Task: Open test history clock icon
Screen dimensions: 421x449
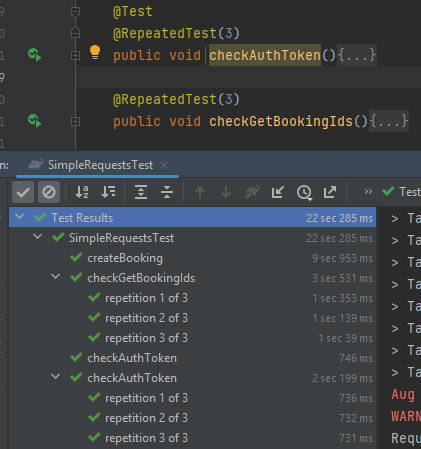Action: pyautogui.click(x=304, y=192)
